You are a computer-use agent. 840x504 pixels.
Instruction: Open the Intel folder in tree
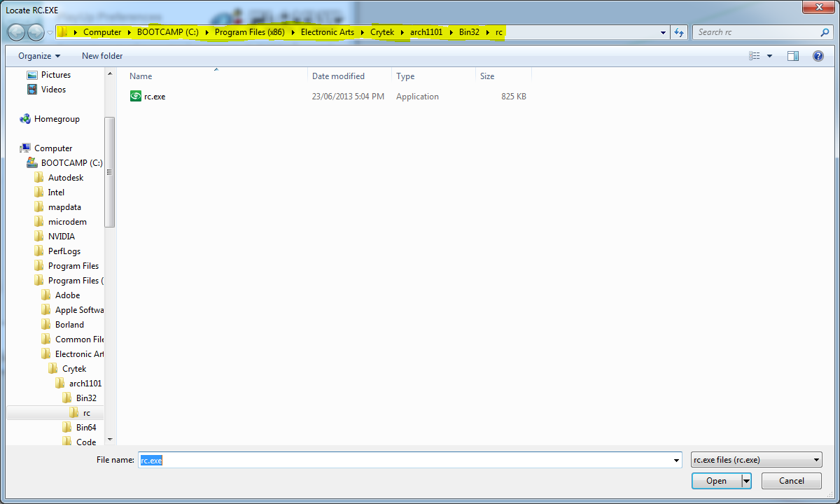[x=56, y=192]
